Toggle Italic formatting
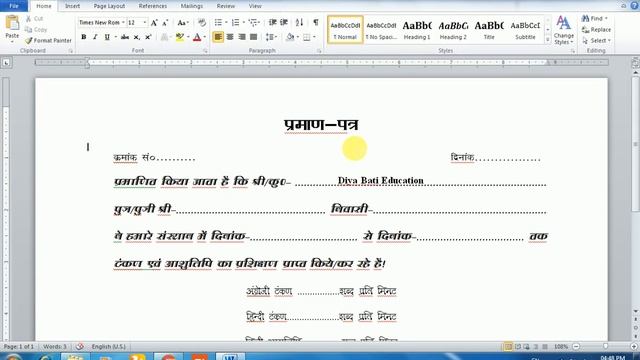This screenshot has width=640, height=360. (95, 37)
